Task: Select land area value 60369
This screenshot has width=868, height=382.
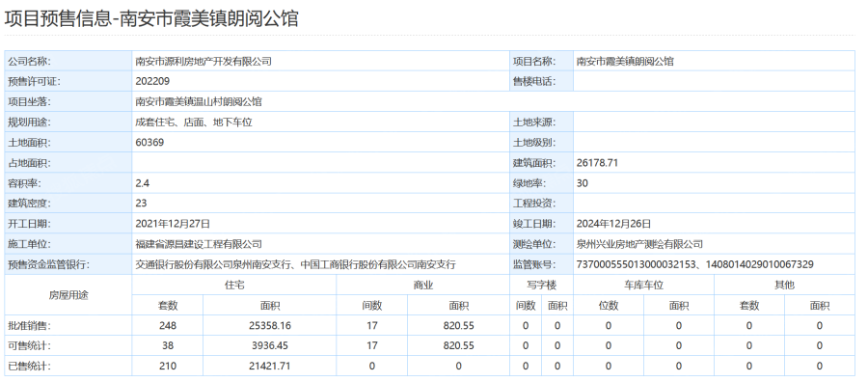Action: tap(149, 143)
